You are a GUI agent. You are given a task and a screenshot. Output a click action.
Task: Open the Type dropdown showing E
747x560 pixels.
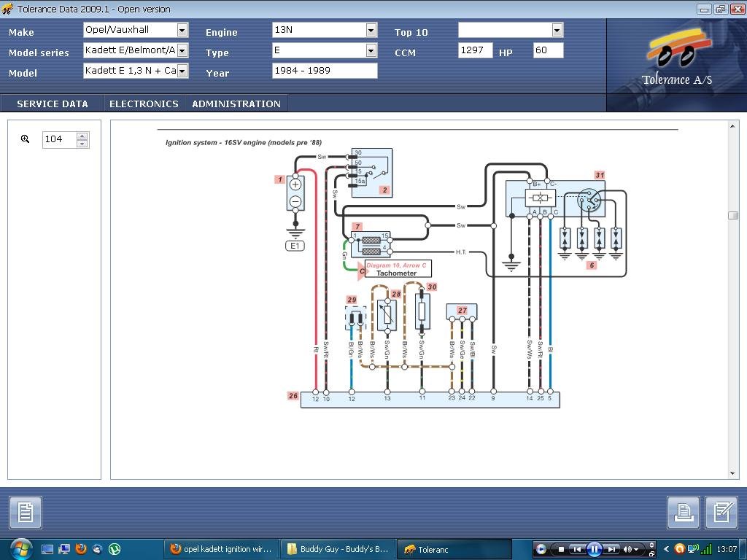tap(371, 50)
